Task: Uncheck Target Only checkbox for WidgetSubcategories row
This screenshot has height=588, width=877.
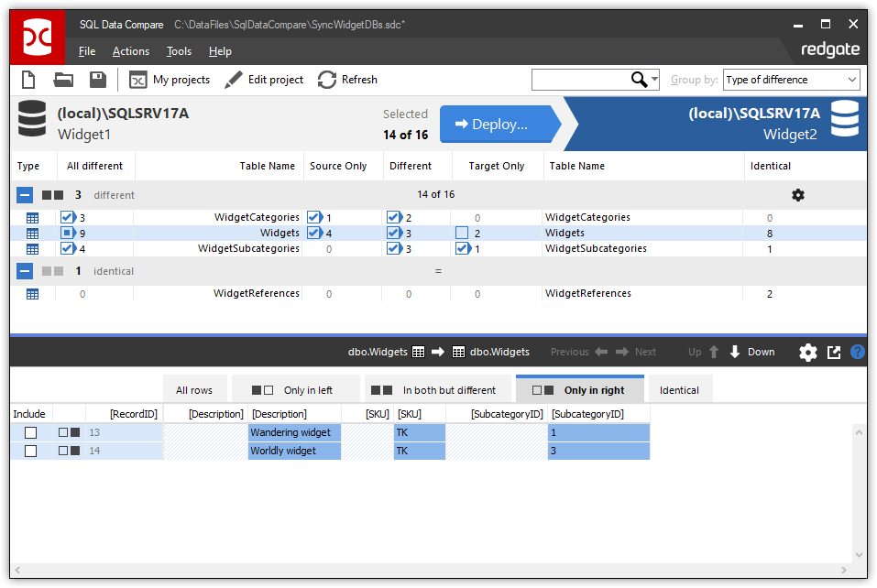Action: [x=463, y=248]
